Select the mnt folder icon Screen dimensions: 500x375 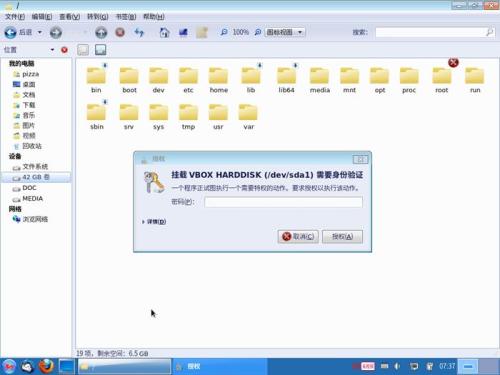tap(349, 76)
